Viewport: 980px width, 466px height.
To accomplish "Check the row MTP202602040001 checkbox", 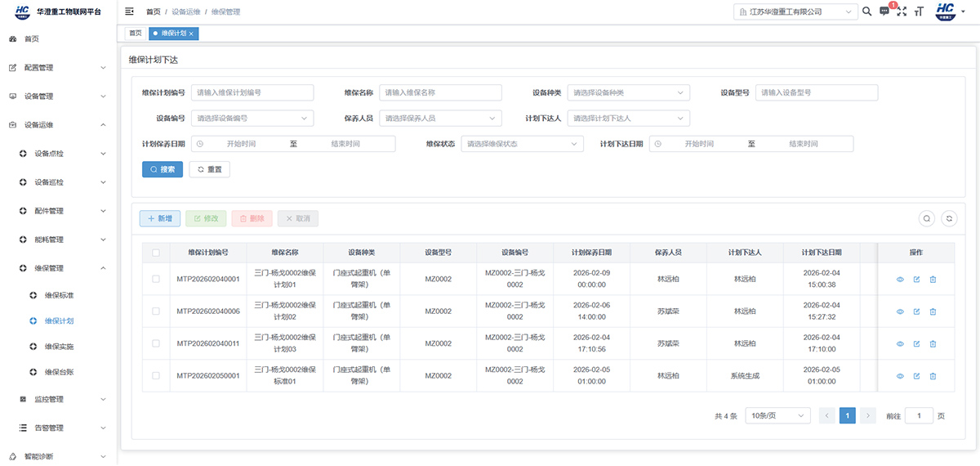I will 156,280.
